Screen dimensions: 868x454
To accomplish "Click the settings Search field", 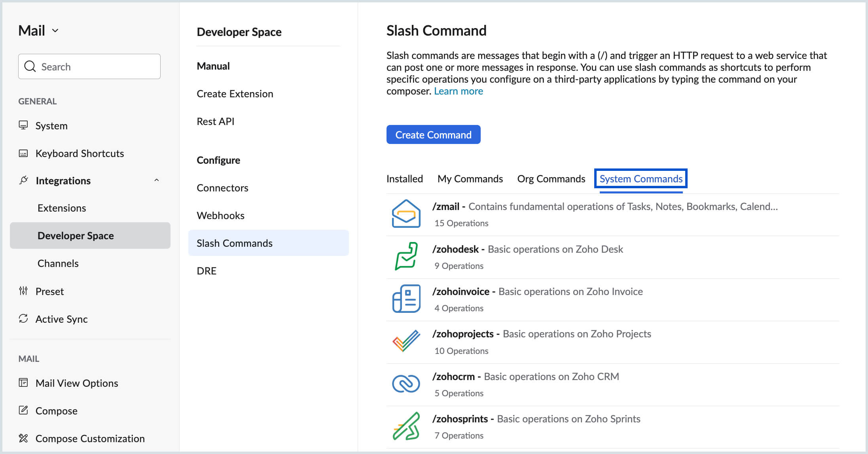I will click(89, 66).
